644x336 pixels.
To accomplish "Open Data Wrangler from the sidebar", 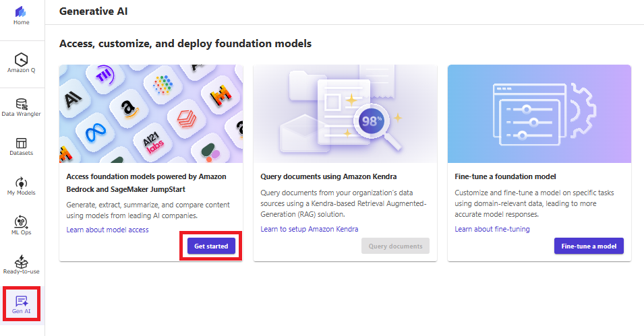I will coord(22,108).
